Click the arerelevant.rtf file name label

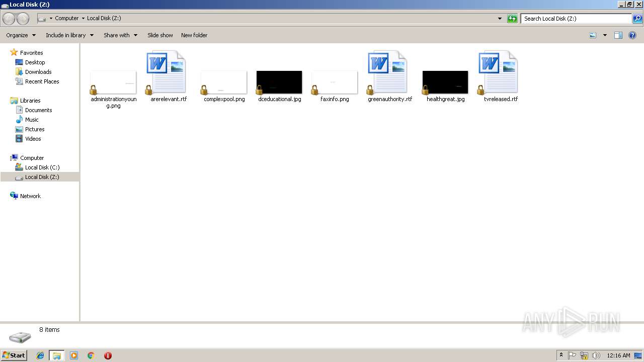coord(169,99)
